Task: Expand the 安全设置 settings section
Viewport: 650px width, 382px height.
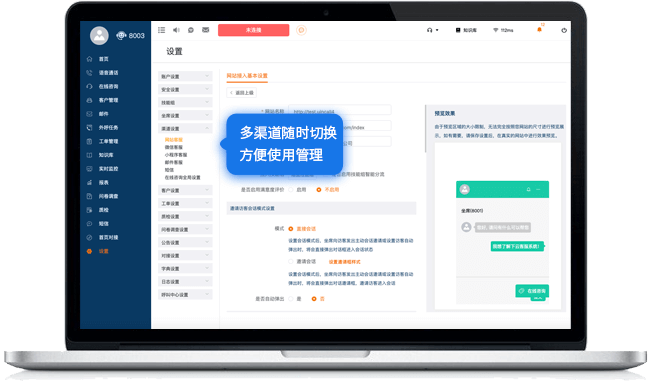Action: (x=185, y=89)
